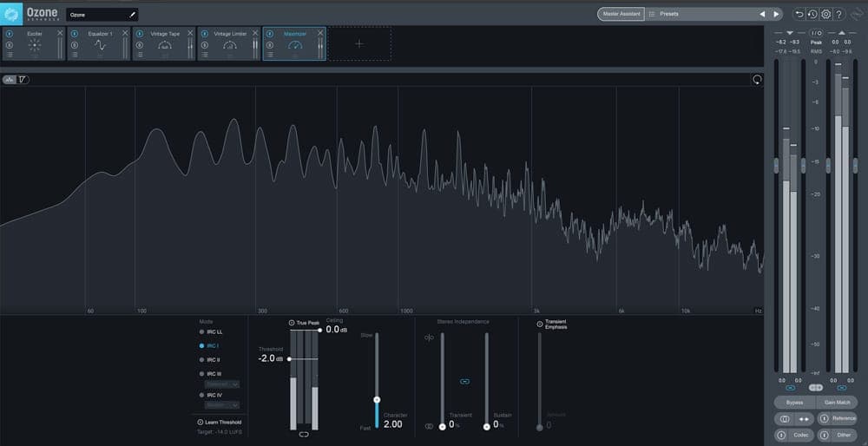Load previous preset with left arrow
Viewport: 868px width, 446px height.
(x=762, y=14)
